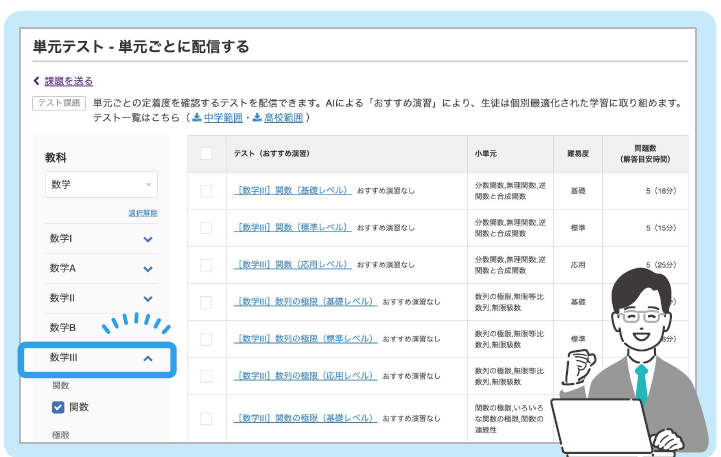Toggle the select-all checkbox in the table header

(x=206, y=154)
